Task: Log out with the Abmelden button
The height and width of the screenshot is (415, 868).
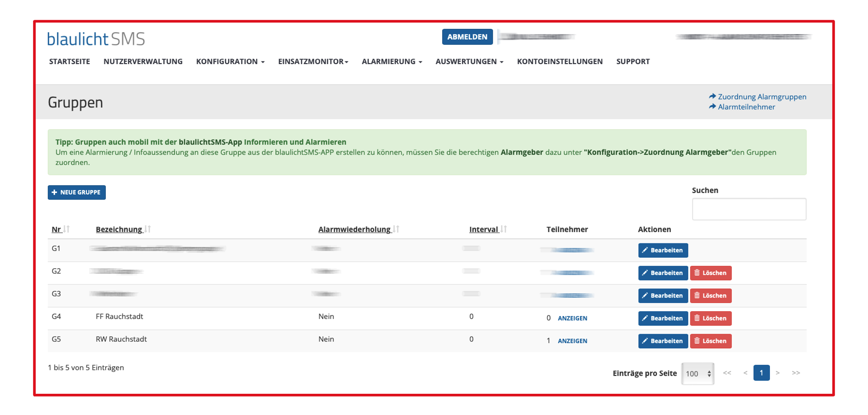Action: [467, 37]
